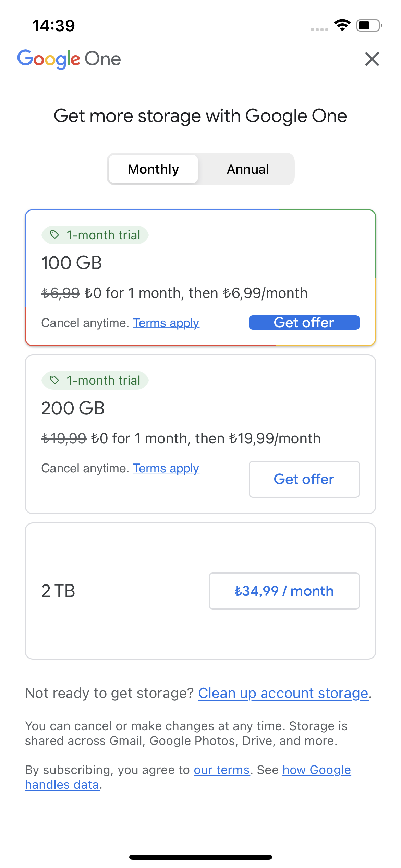This screenshot has height=868, width=401.
Task: Get the 200 GB trial offer
Action: point(304,479)
